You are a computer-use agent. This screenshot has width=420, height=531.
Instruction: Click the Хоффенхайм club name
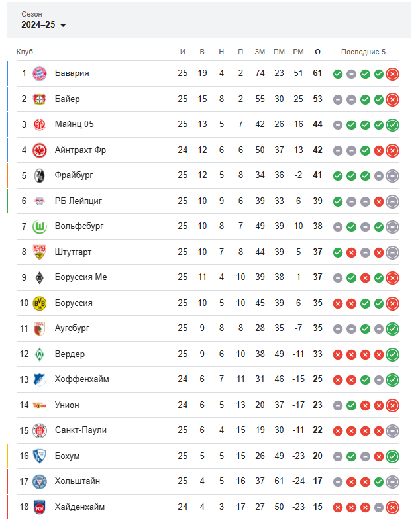click(82, 379)
